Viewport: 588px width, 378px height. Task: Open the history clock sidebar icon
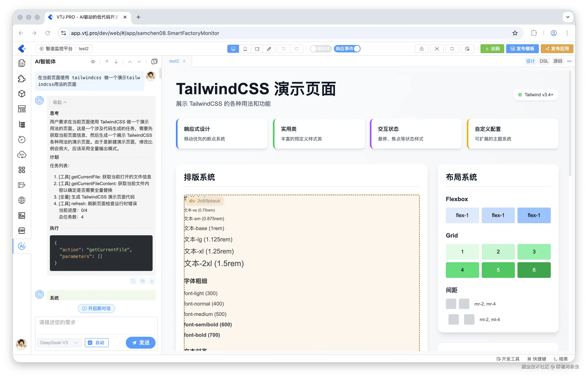22,139
